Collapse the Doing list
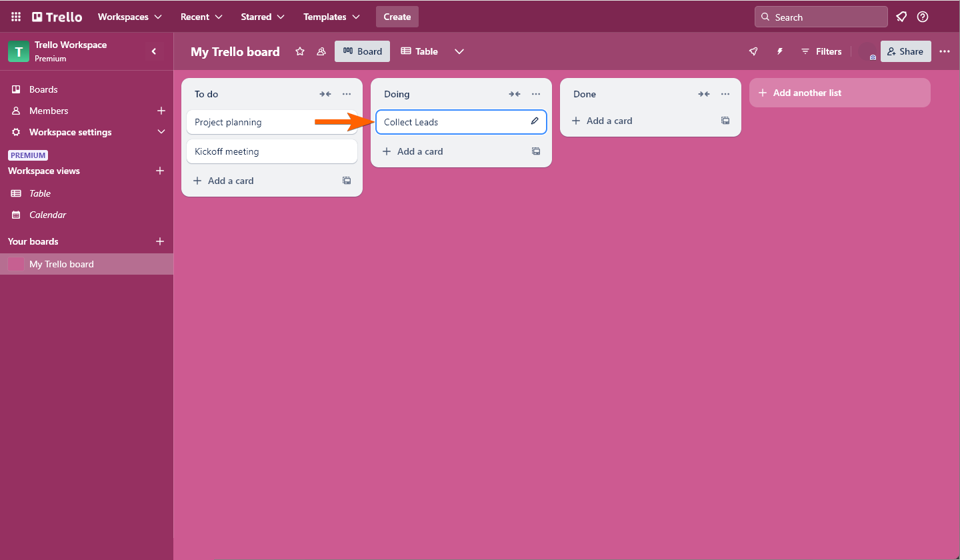Viewport: 960px width, 560px height. pyautogui.click(x=515, y=94)
